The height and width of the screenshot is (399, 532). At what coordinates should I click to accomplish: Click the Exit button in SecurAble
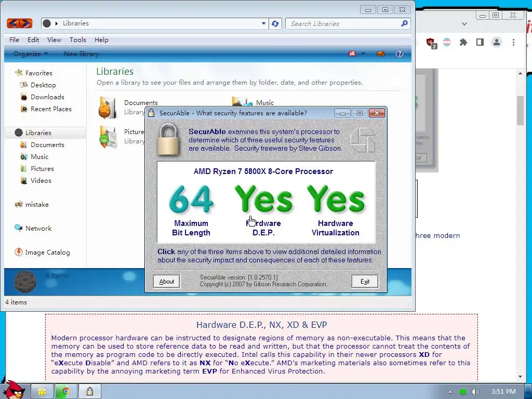point(365,281)
